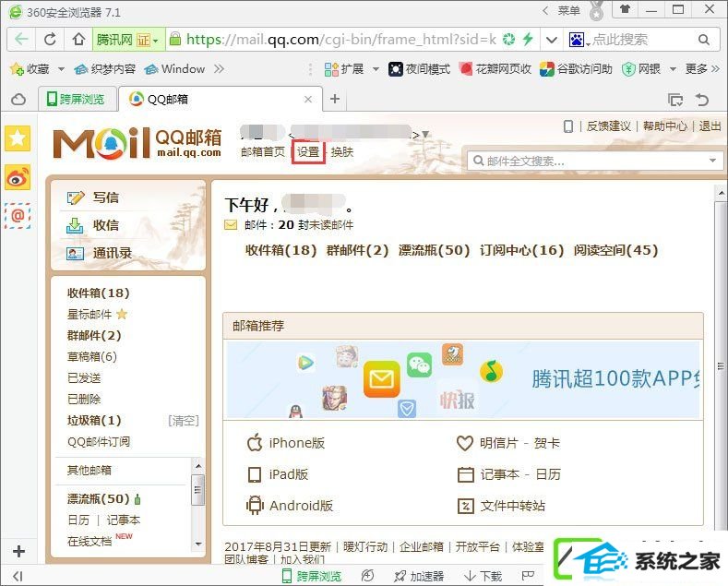Click the folder list scroll down arrow
The image size is (728, 586).
[198, 544]
